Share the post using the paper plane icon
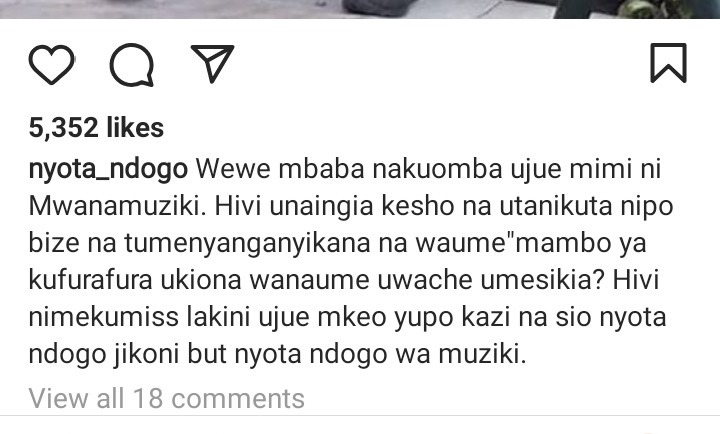 point(212,63)
